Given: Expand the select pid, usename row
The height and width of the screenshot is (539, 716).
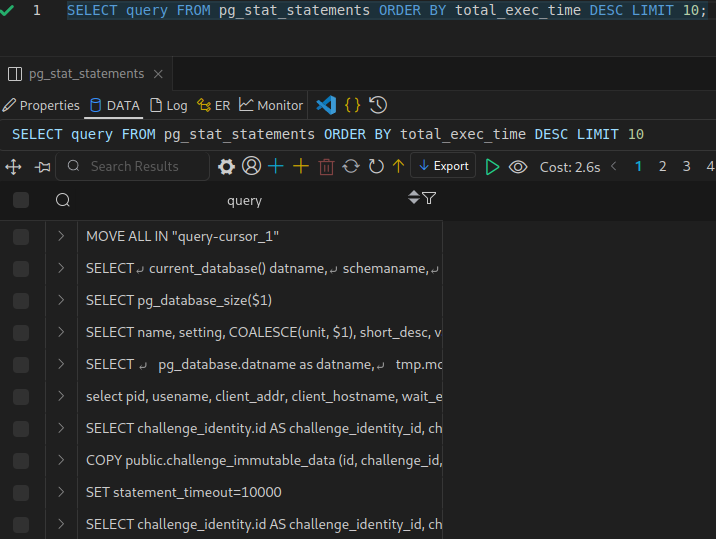Looking at the screenshot, I should tap(61, 396).
